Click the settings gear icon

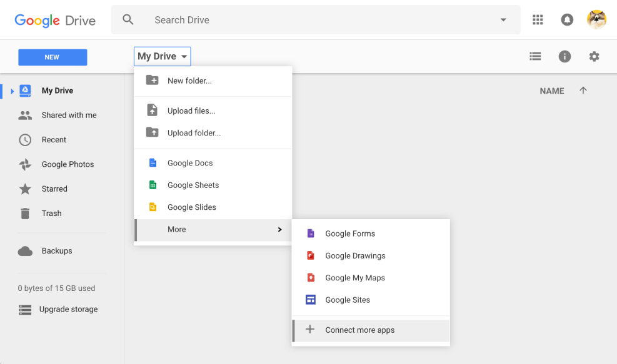(x=593, y=56)
